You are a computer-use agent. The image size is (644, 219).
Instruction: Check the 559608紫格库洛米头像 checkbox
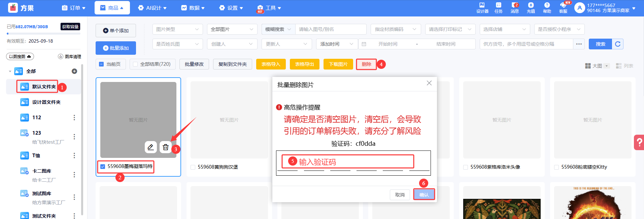pyautogui.click(x=466, y=167)
